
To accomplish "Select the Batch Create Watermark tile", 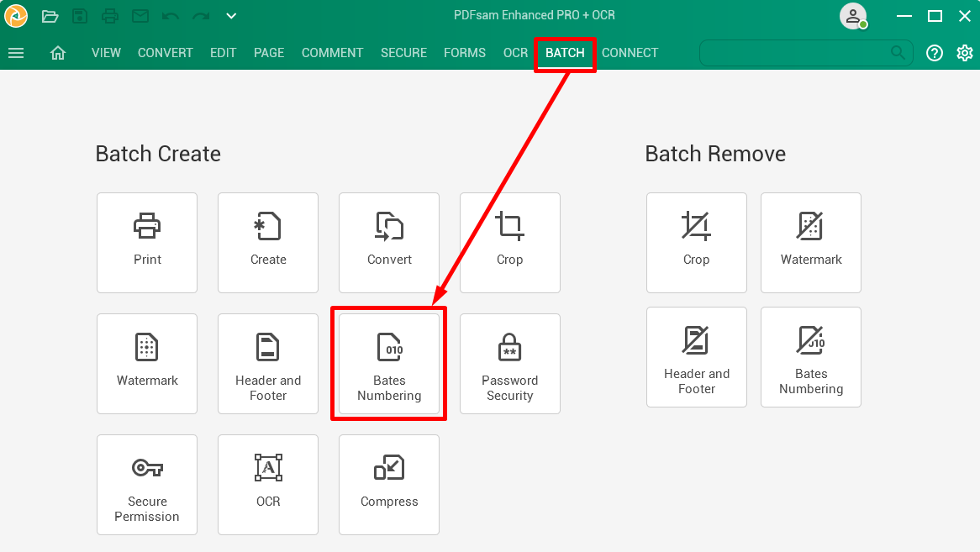I will click(x=147, y=364).
